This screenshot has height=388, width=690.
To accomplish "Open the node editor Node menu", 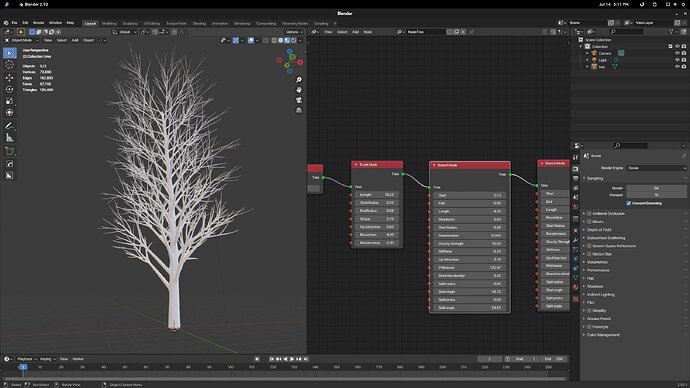I will tap(367, 32).
